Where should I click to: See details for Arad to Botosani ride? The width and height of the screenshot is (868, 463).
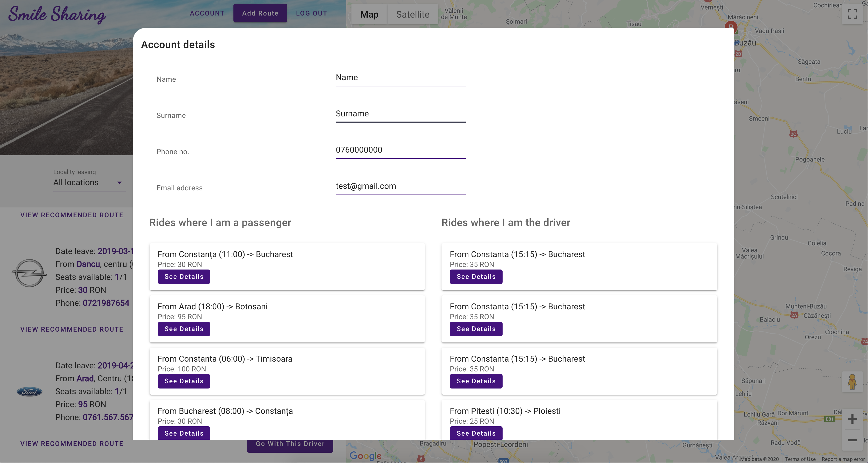coord(184,329)
